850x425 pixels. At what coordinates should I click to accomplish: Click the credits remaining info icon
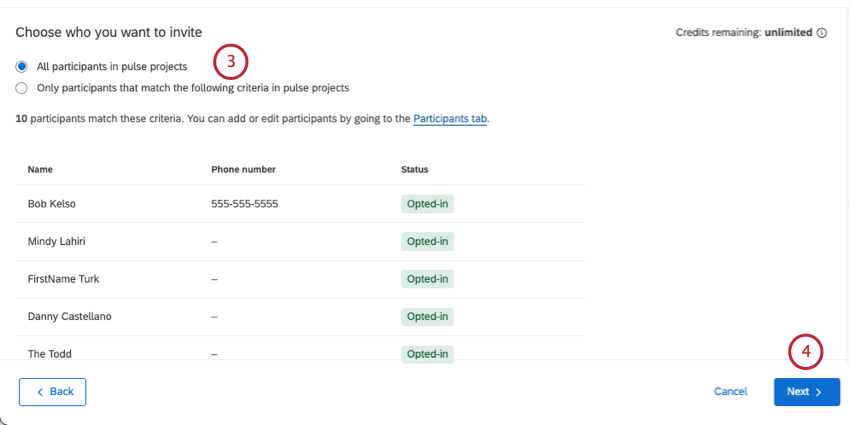822,33
